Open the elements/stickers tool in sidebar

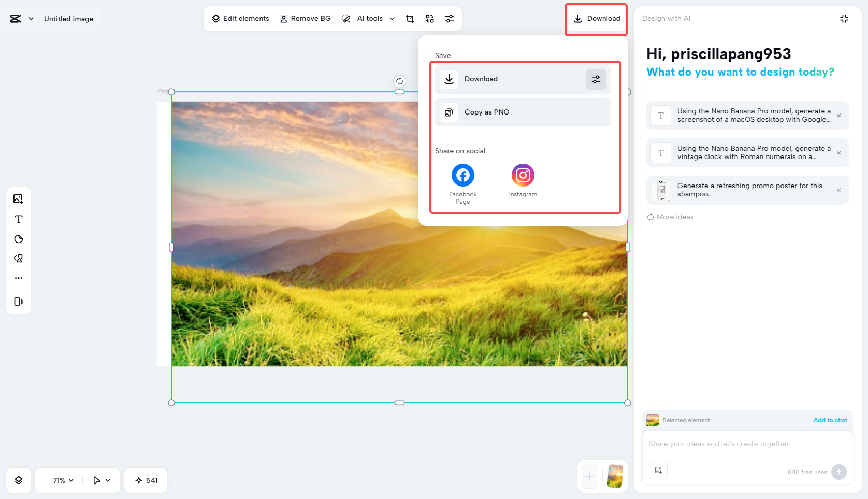coord(19,259)
